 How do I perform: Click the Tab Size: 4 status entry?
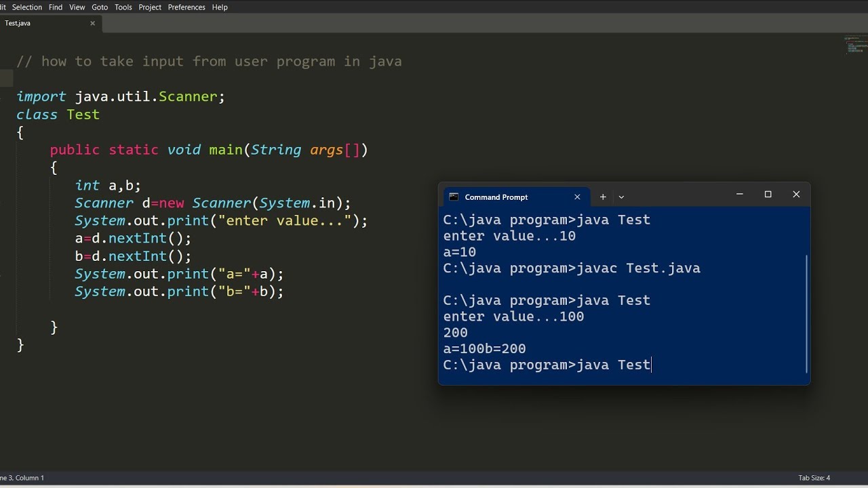[814, 478]
